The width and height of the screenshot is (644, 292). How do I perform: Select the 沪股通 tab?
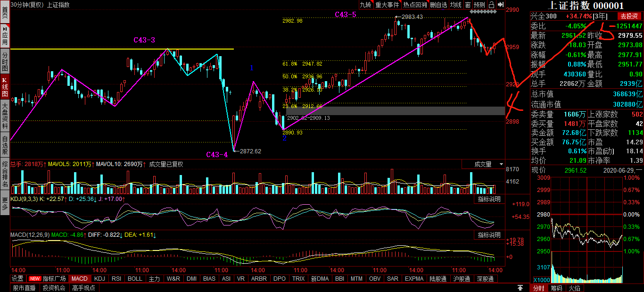(x=462, y=279)
